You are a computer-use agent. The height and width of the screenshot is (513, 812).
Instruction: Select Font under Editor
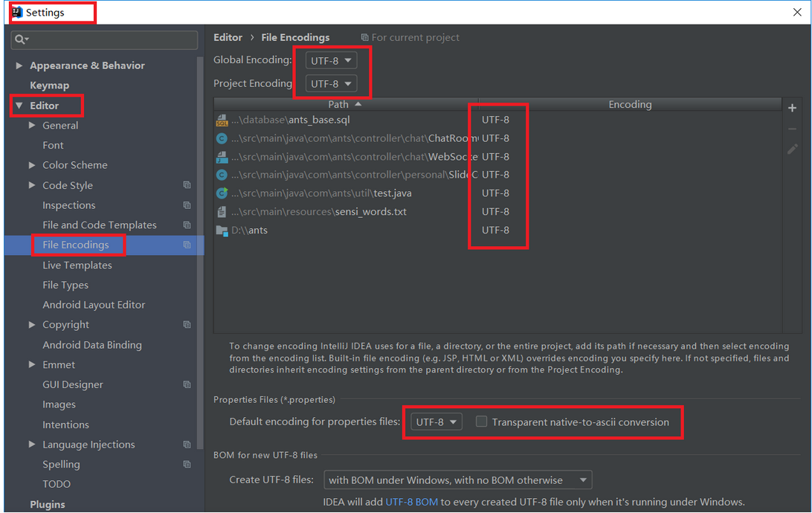pos(53,146)
